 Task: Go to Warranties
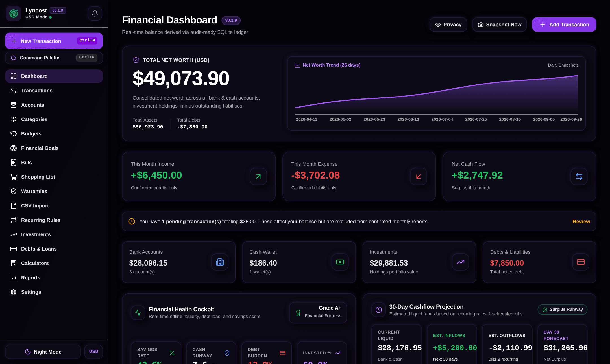click(54, 191)
